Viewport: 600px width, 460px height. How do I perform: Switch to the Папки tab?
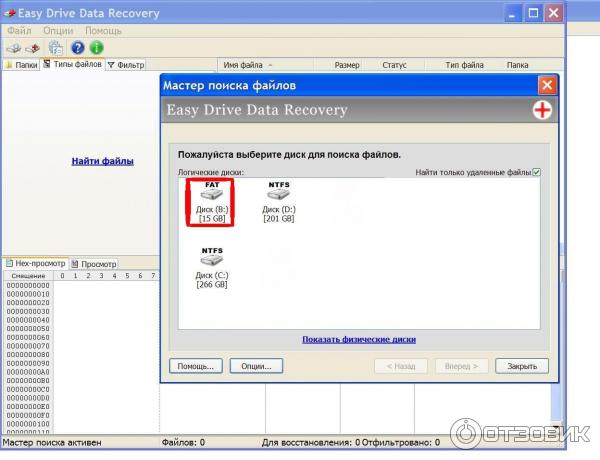coord(22,65)
